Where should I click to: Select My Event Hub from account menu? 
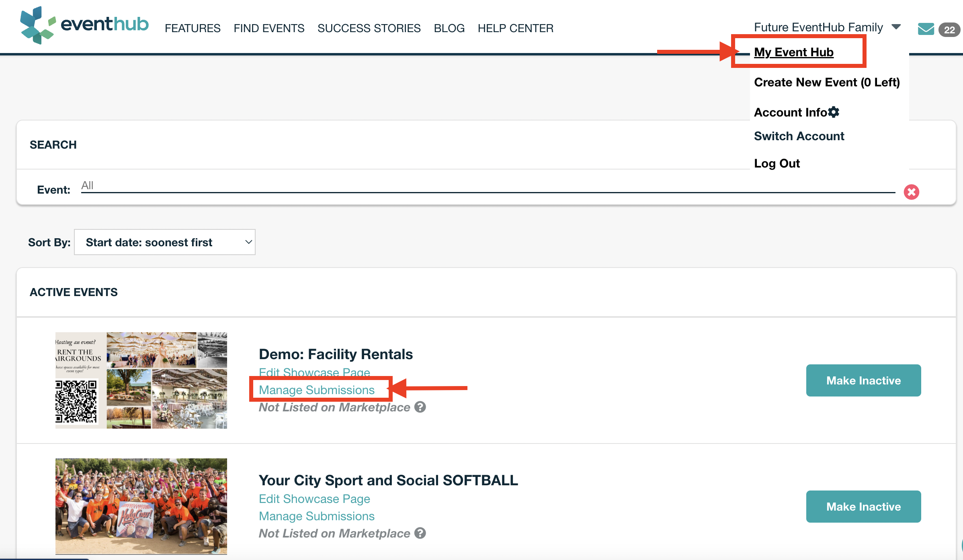click(x=794, y=52)
